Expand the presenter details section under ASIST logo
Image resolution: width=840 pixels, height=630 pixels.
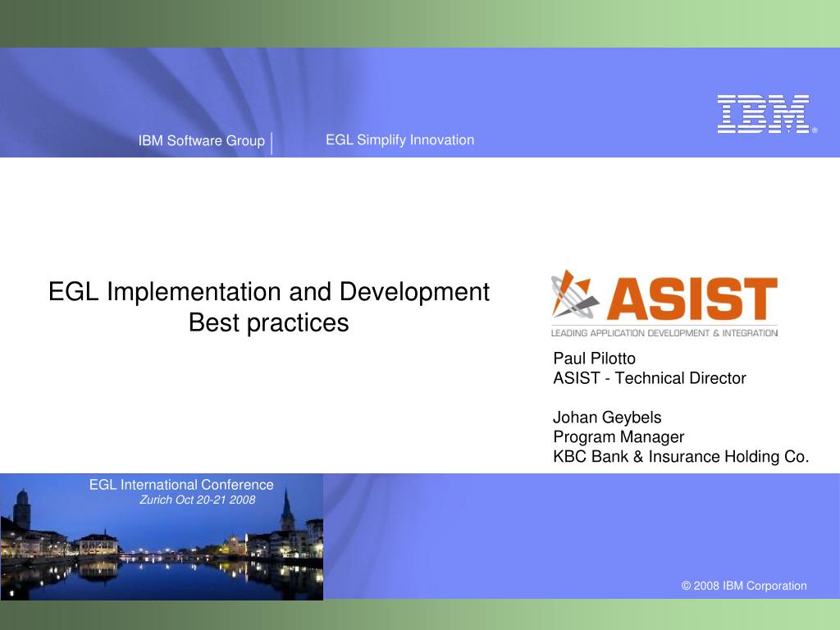tap(681, 406)
